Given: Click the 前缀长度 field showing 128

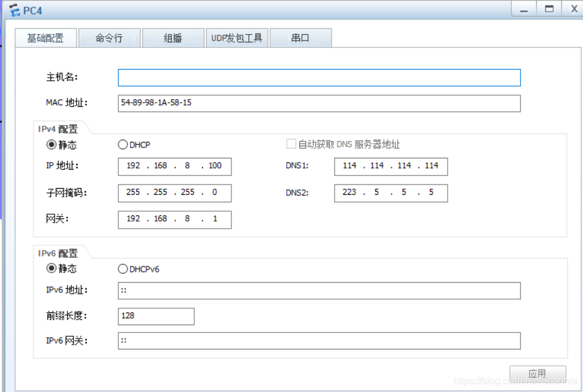Looking at the screenshot, I should (156, 316).
